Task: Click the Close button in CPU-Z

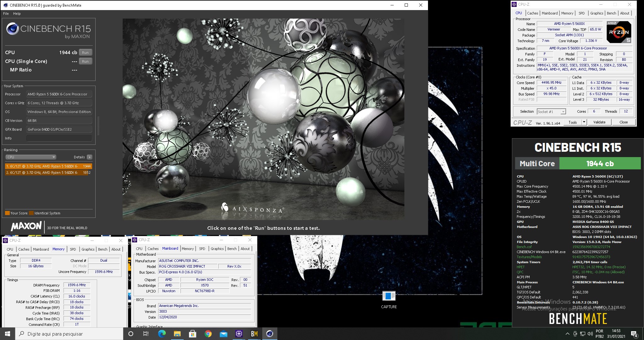Action: 623,122
